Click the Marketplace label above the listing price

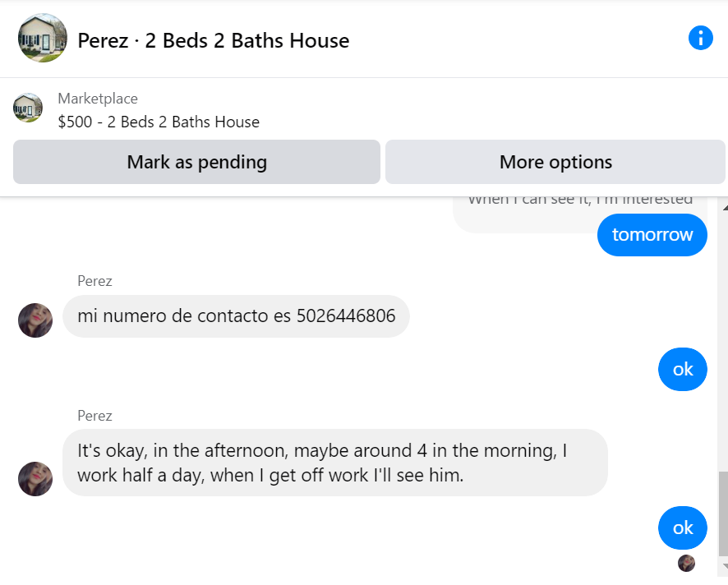click(x=98, y=99)
